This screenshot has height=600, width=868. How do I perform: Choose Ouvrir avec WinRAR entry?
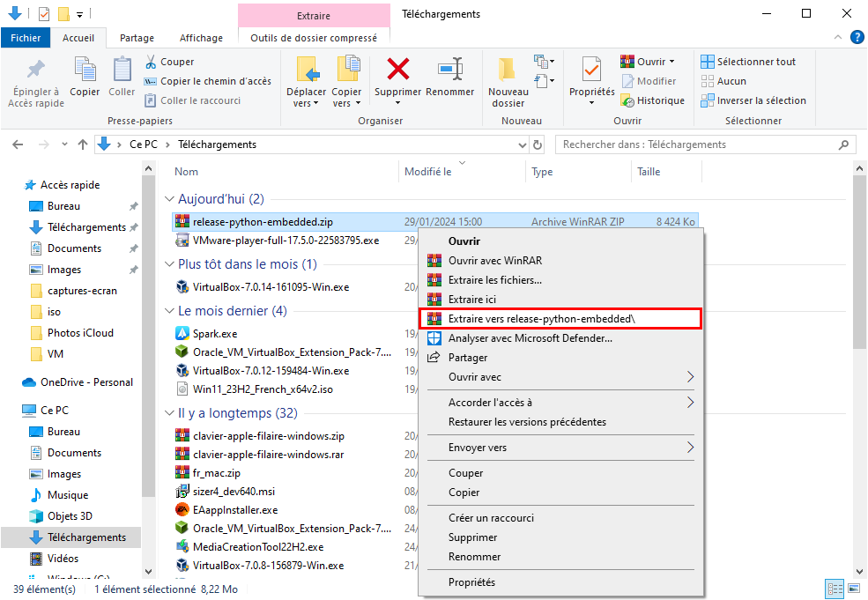pyautogui.click(x=560, y=261)
